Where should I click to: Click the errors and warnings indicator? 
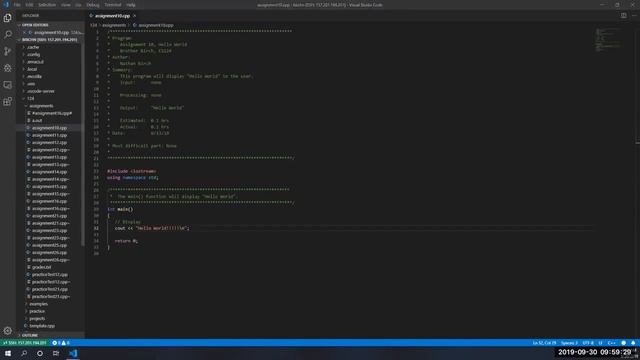pyautogui.click(x=61, y=343)
